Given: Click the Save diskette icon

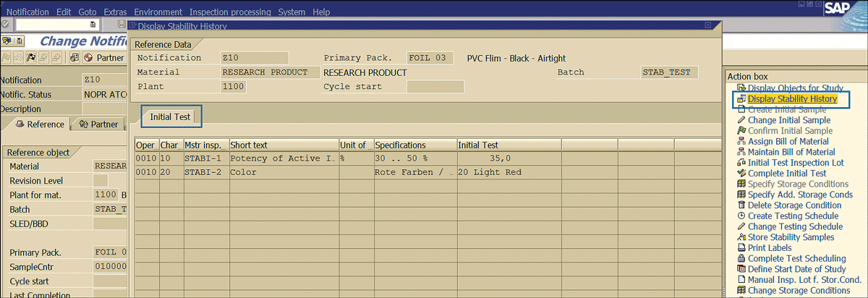Looking at the screenshot, I should coord(122,25).
